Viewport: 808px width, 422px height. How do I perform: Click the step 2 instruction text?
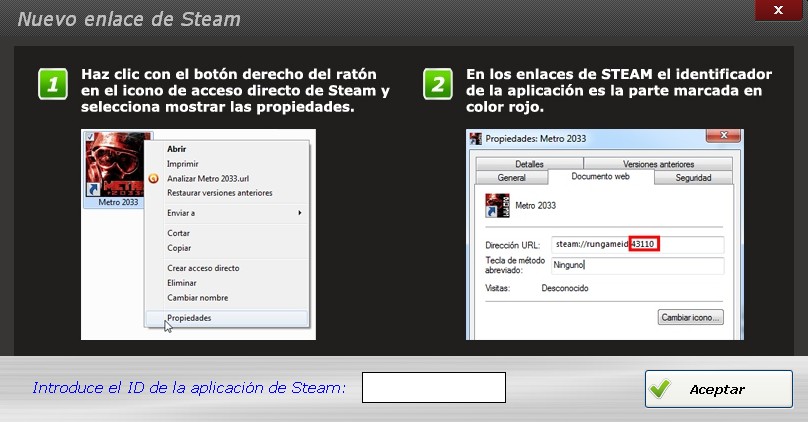pos(619,91)
